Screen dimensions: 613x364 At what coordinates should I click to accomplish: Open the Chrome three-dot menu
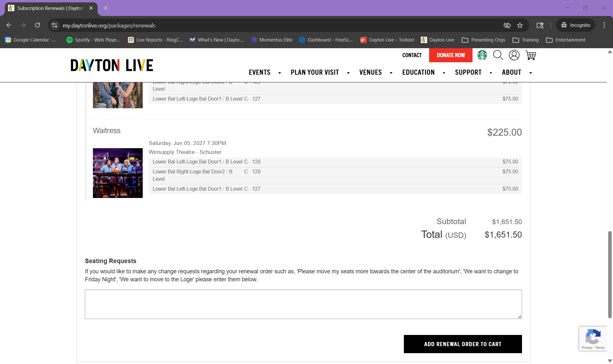pyautogui.click(x=604, y=25)
